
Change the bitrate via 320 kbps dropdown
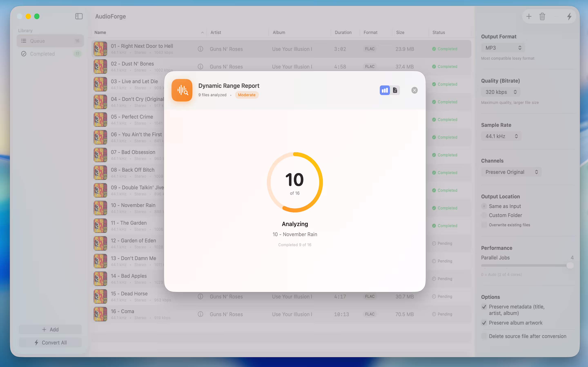pos(501,92)
